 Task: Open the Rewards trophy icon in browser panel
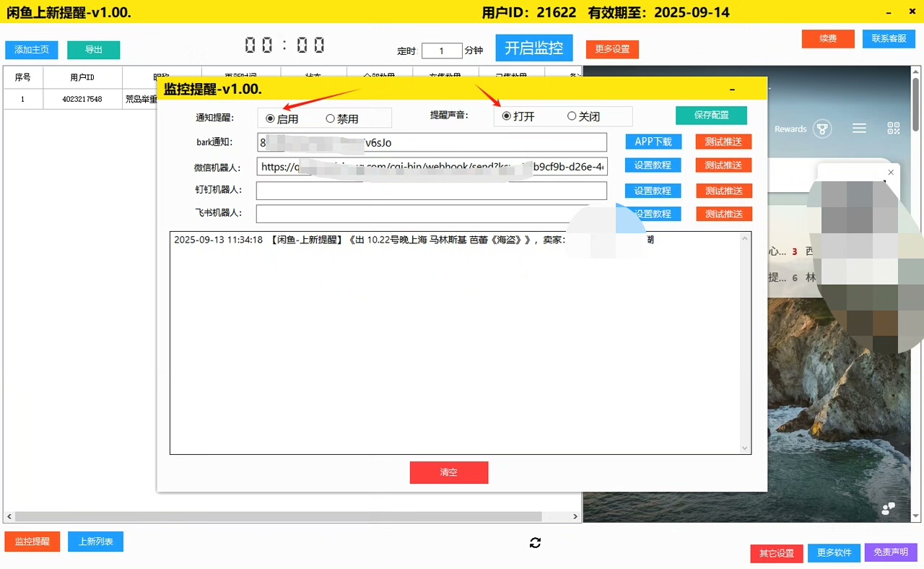point(821,129)
